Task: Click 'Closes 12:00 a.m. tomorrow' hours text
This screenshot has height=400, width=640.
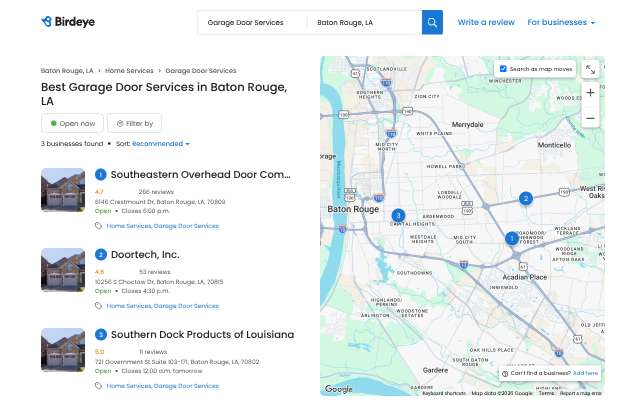Action: tap(162, 371)
